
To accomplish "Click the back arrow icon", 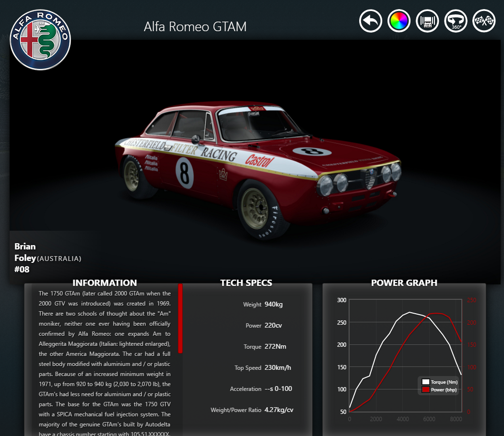I will pyautogui.click(x=371, y=21).
